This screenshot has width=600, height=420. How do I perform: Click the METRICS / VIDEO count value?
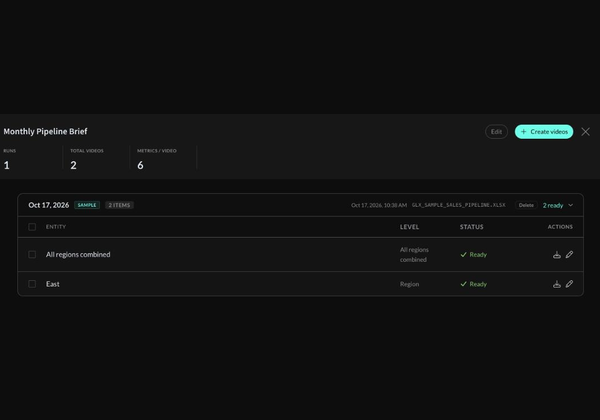pos(140,165)
